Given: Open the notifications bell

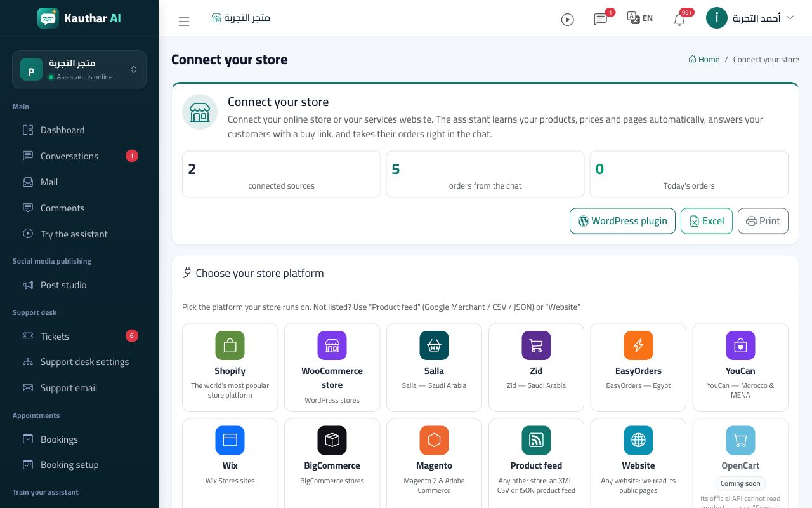Looking at the screenshot, I should [x=679, y=20].
